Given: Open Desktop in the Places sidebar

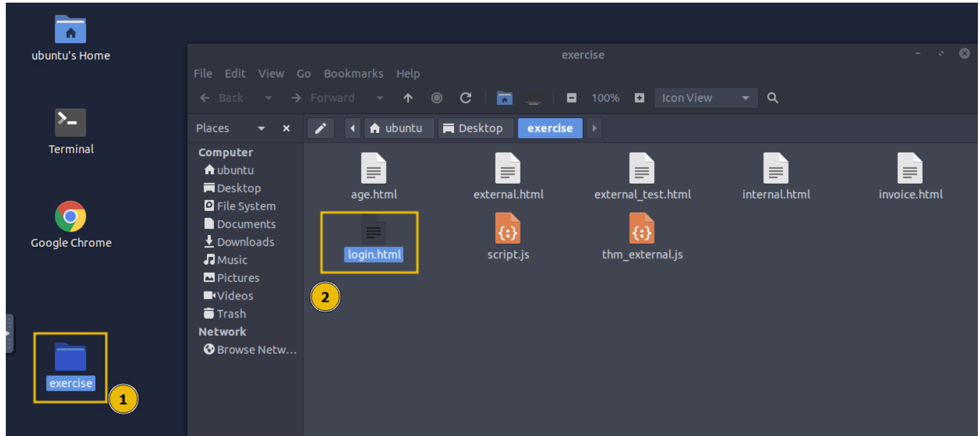Looking at the screenshot, I should (232, 188).
